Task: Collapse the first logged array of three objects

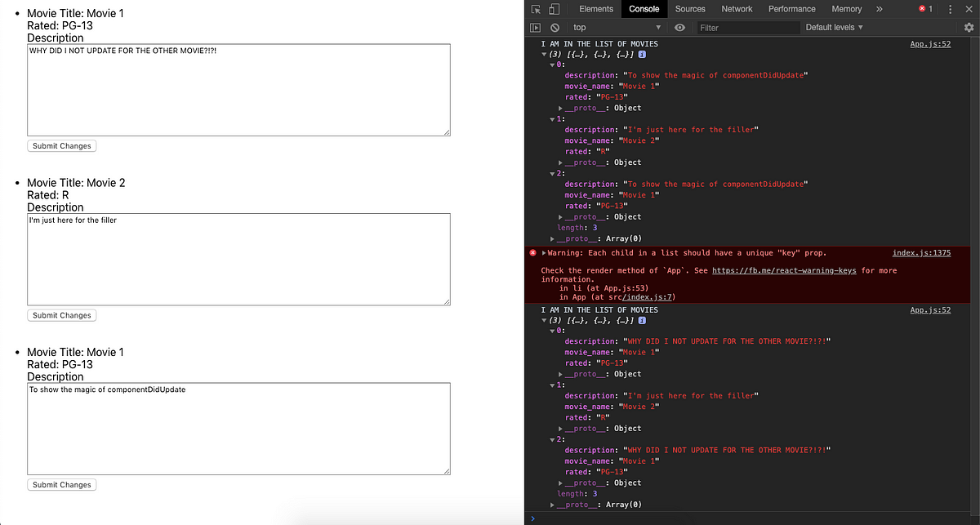Action: pyautogui.click(x=545, y=55)
